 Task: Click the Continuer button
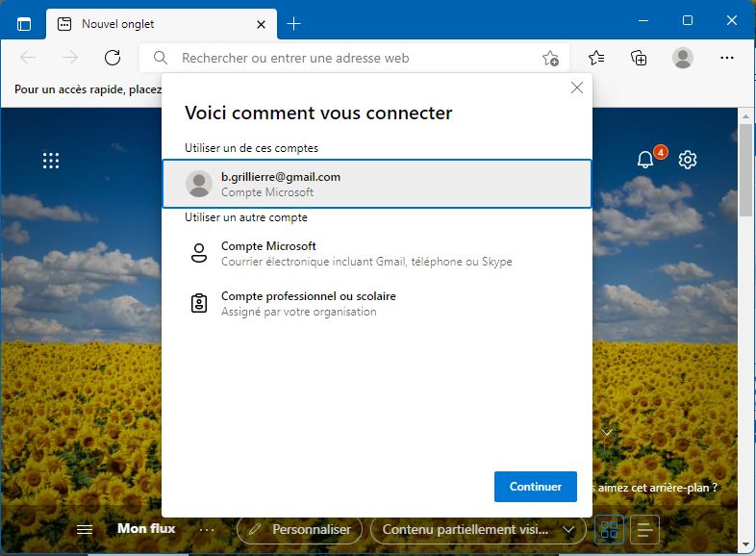(x=535, y=487)
